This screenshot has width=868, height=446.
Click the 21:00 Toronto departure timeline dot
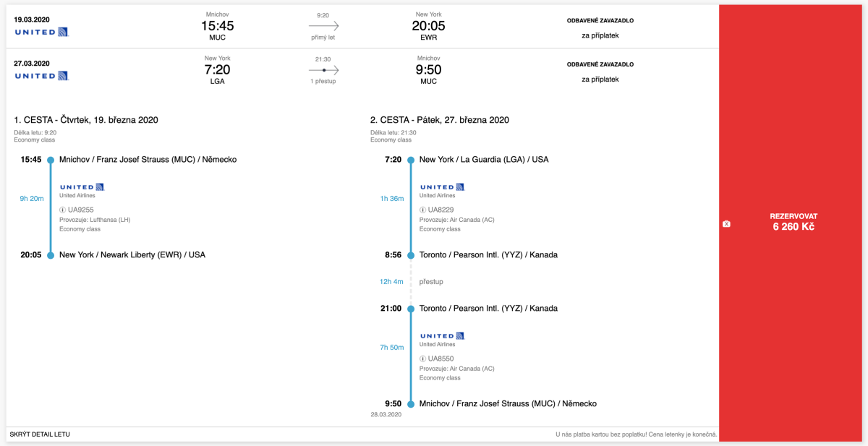[x=411, y=309]
